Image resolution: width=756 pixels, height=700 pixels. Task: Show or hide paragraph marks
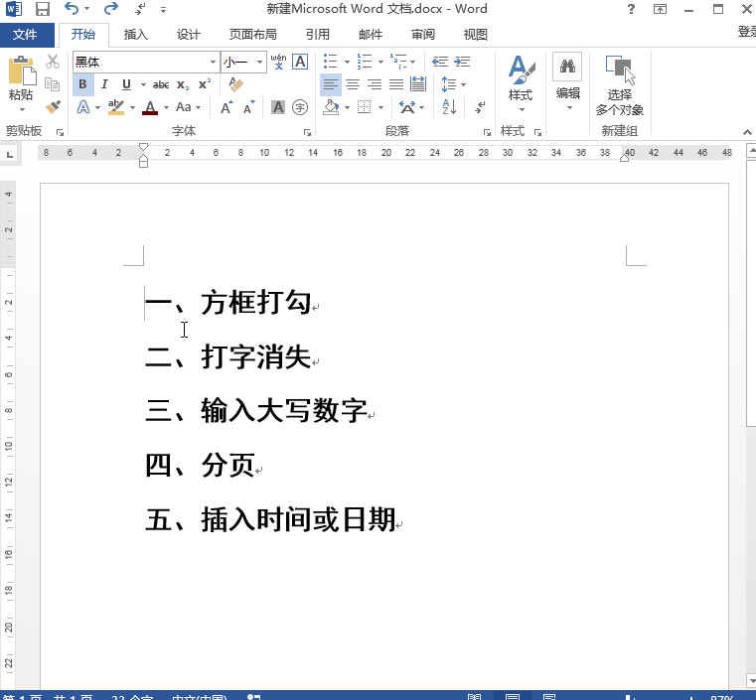(480, 107)
